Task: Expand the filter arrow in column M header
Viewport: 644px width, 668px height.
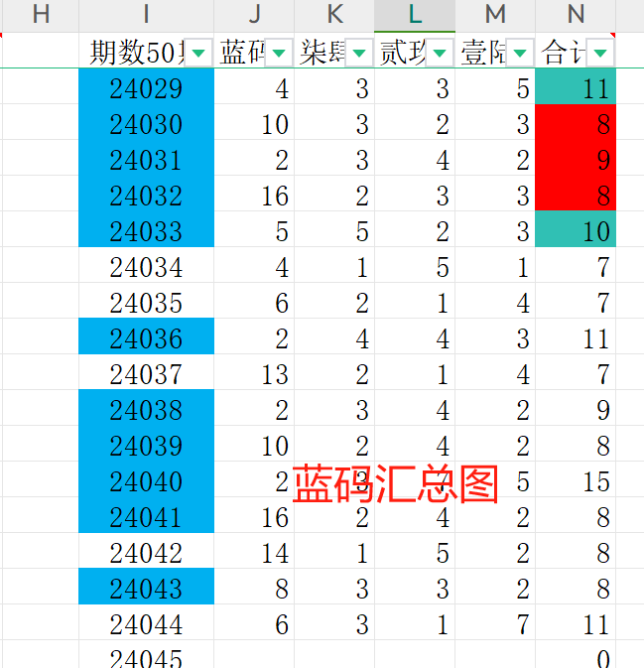Action: 520,53
